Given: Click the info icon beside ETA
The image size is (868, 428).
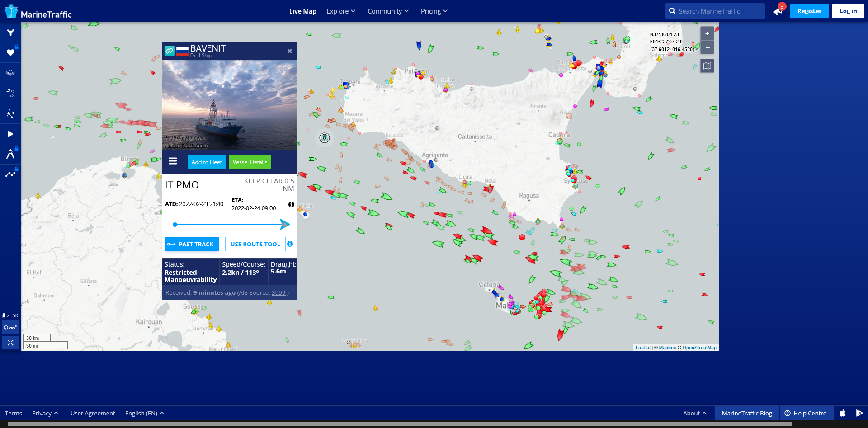Looking at the screenshot, I should pyautogui.click(x=291, y=204).
